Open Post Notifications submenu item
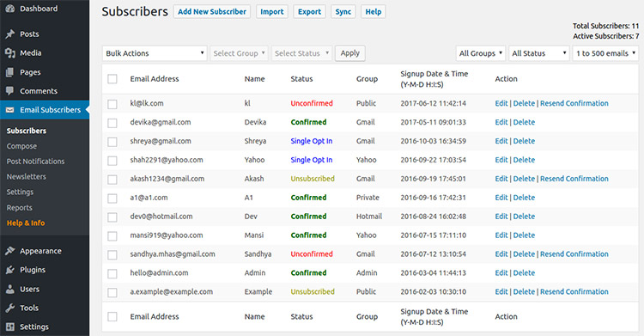This screenshot has width=644, height=336. click(x=35, y=162)
